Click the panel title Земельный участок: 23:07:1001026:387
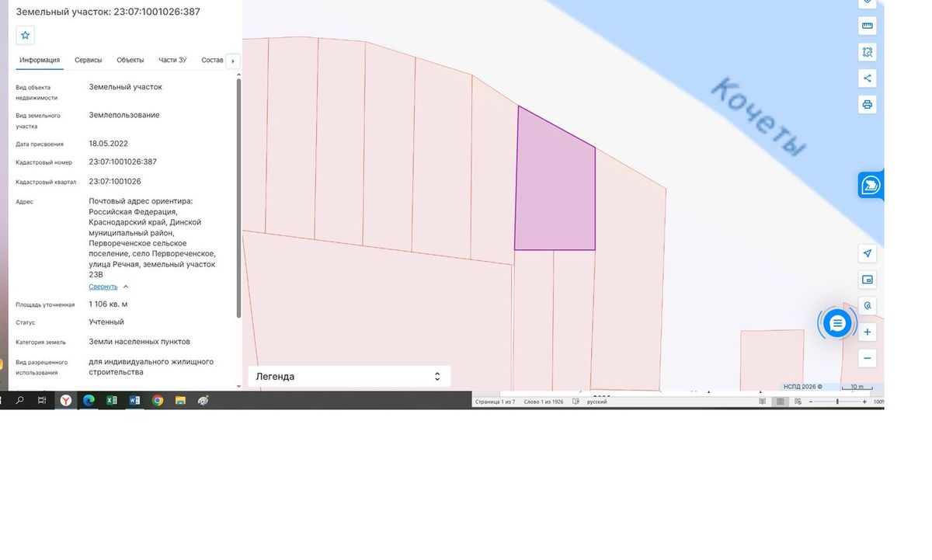This screenshot has height=560, width=932. [108, 12]
